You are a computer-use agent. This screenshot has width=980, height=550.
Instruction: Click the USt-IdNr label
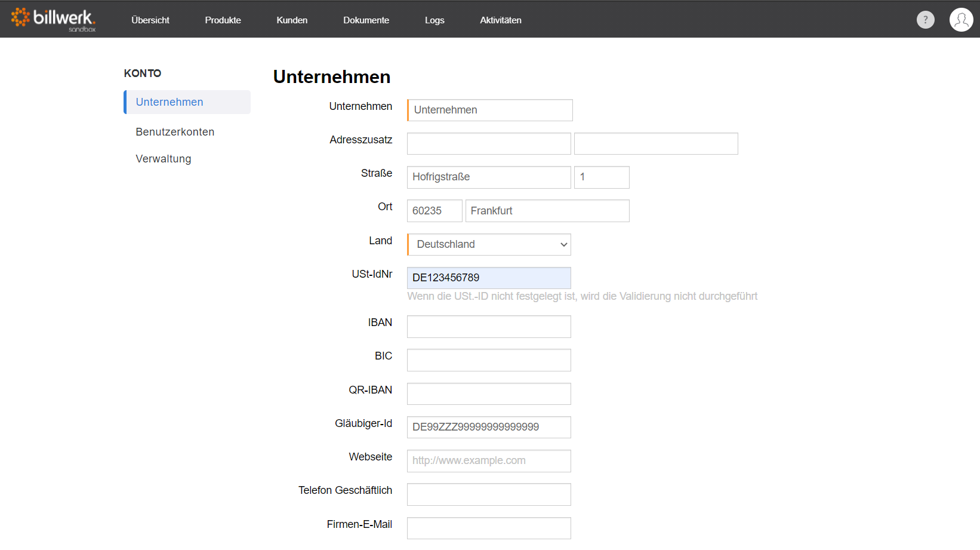click(x=372, y=274)
